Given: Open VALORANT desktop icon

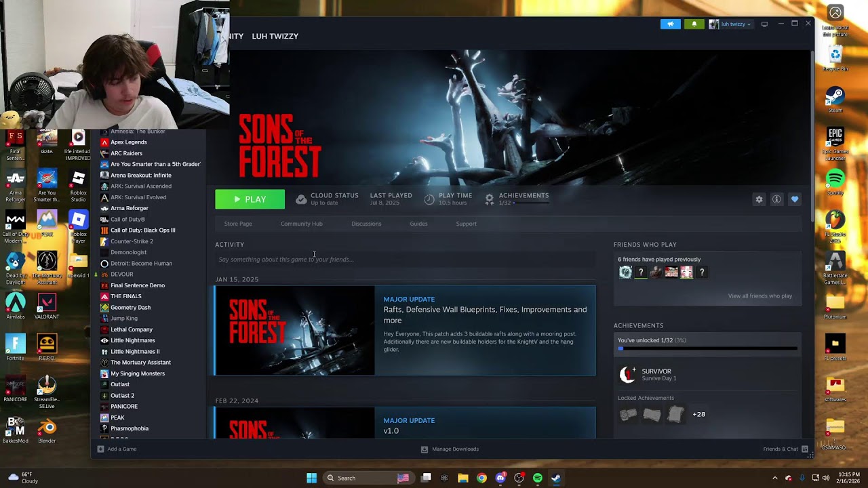Looking at the screenshot, I should [x=47, y=305].
